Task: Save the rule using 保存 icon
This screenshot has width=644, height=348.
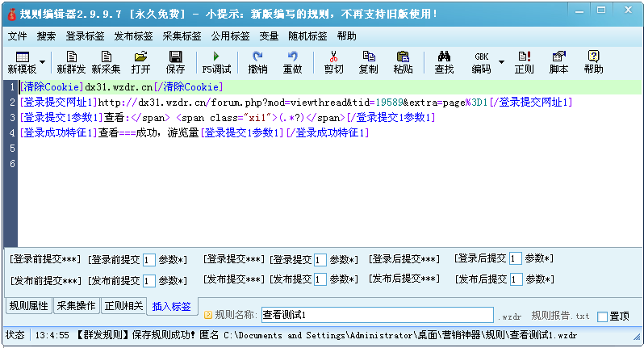Action: 175,61
